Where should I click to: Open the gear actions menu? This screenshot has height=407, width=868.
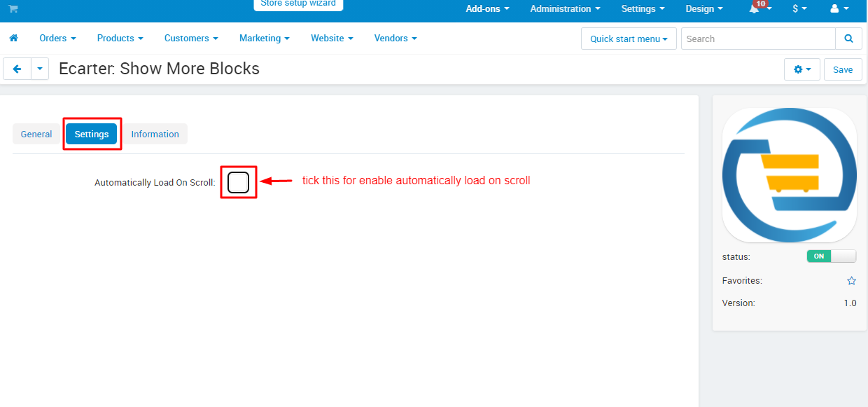click(802, 69)
